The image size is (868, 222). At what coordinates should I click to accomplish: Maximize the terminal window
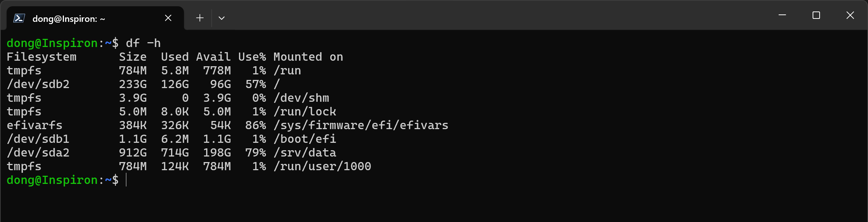[816, 15]
